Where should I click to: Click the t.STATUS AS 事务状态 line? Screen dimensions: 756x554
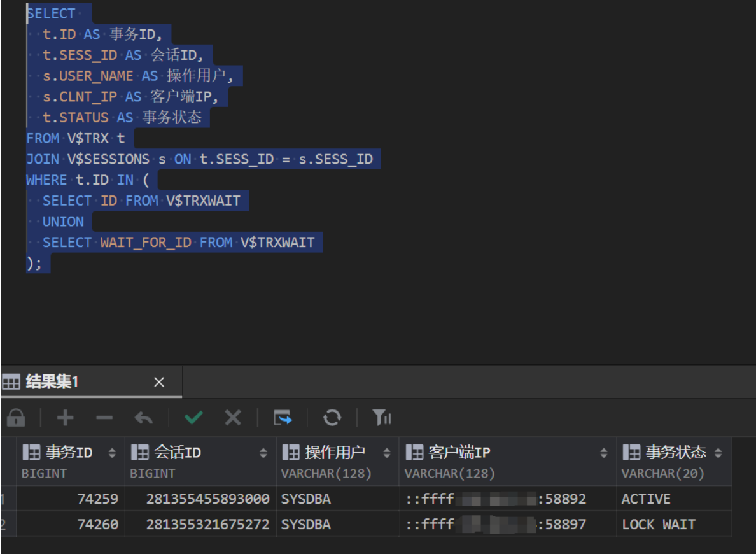coord(122,117)
